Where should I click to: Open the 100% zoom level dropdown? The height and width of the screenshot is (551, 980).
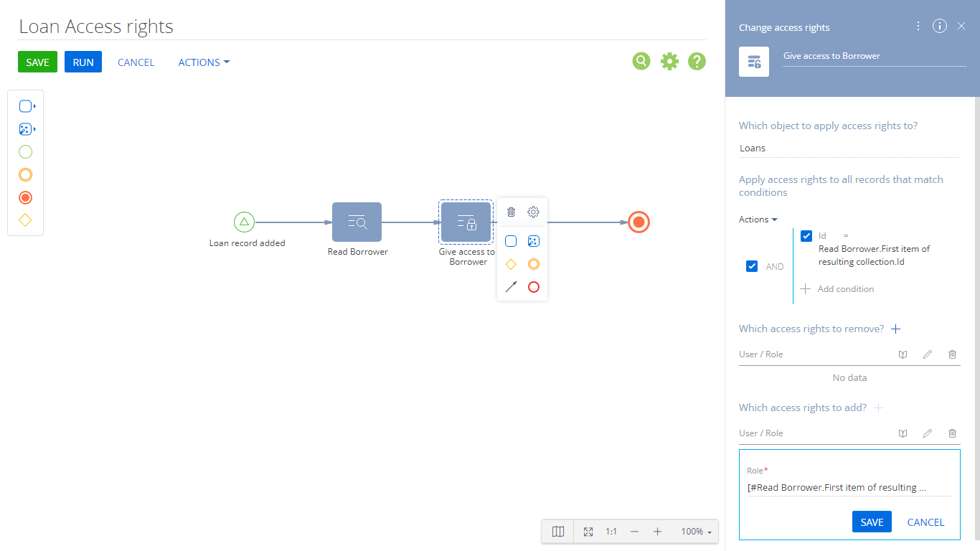click(x=696, y=532)
